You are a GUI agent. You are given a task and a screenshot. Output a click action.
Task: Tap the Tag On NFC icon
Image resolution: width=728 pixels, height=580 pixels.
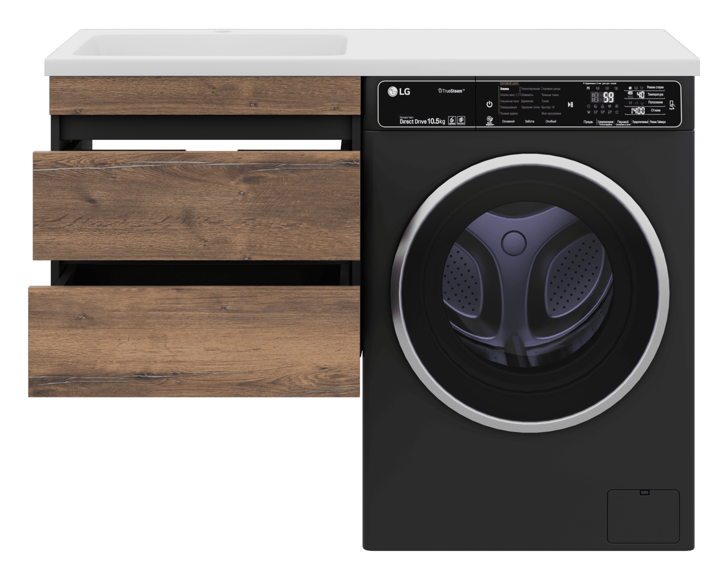(x=672, y=106)
